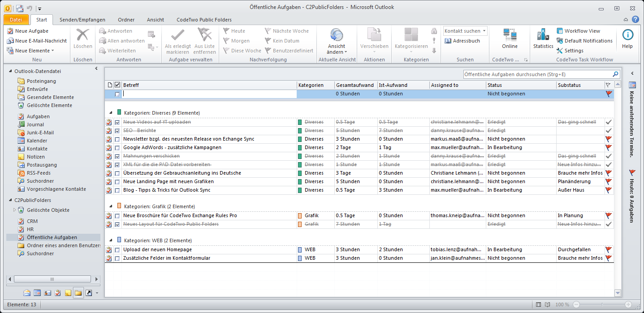This screenshot has height=313, width=644.
Task: Create a new task with Neue Aufgabe
Action: click(28, 31)
